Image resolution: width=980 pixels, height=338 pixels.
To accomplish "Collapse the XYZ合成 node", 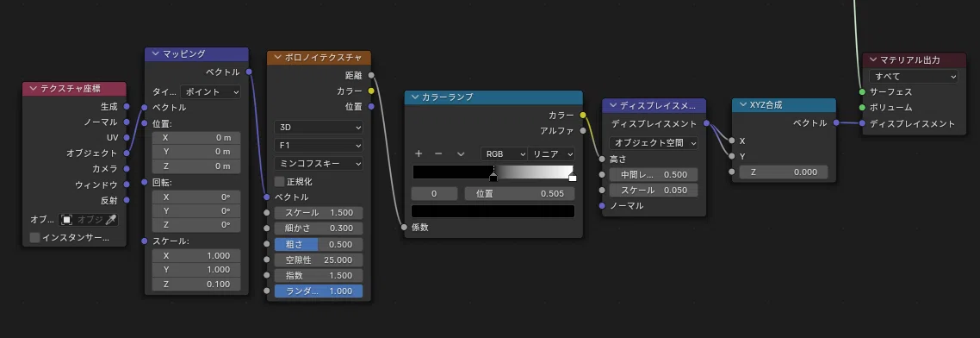I will [x=742, y=104].
